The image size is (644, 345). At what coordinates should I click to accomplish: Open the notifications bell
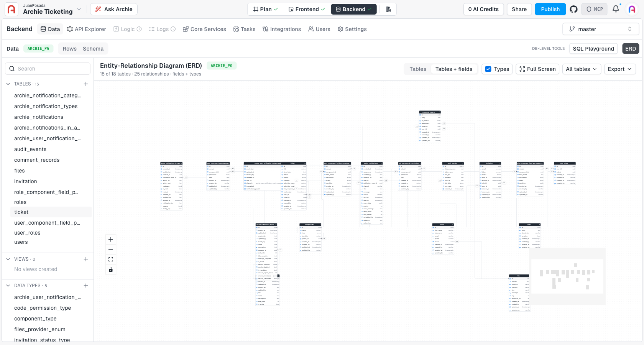coord(616,9)
